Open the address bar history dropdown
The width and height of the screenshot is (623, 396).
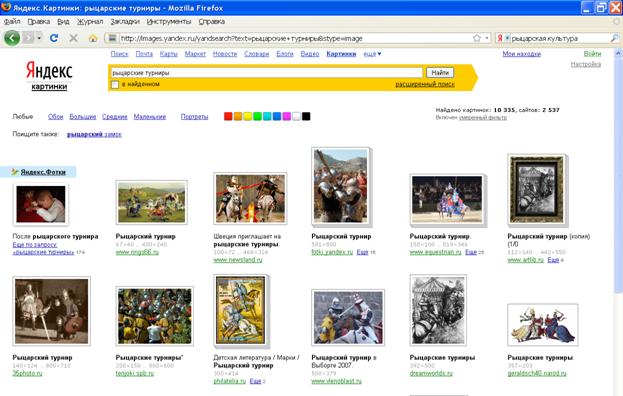click(487, 38)
